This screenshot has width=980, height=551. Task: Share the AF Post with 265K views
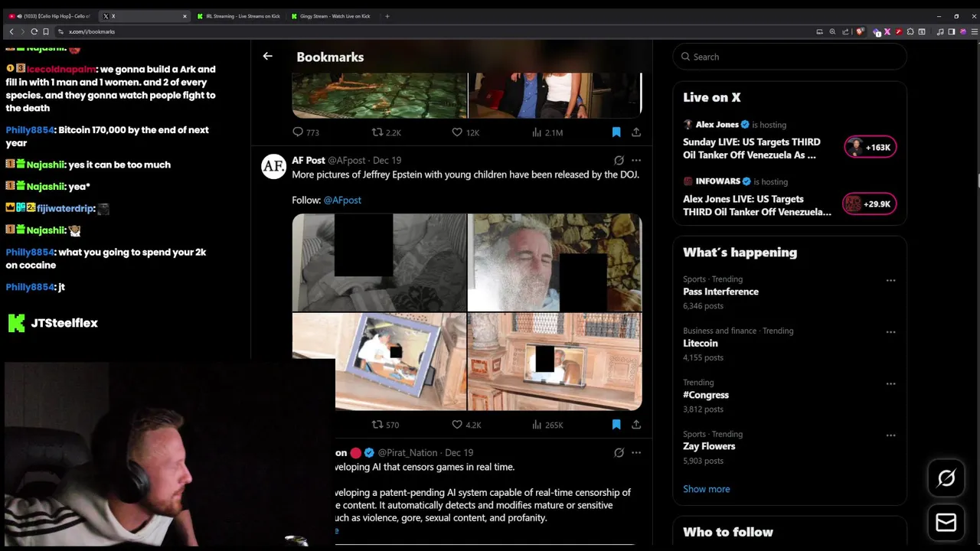point(636,425)
